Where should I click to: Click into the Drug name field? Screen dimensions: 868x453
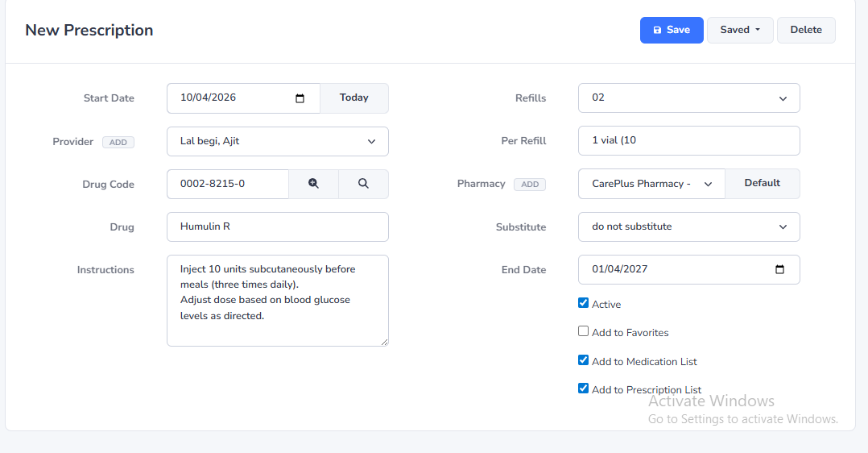[277, 226]
